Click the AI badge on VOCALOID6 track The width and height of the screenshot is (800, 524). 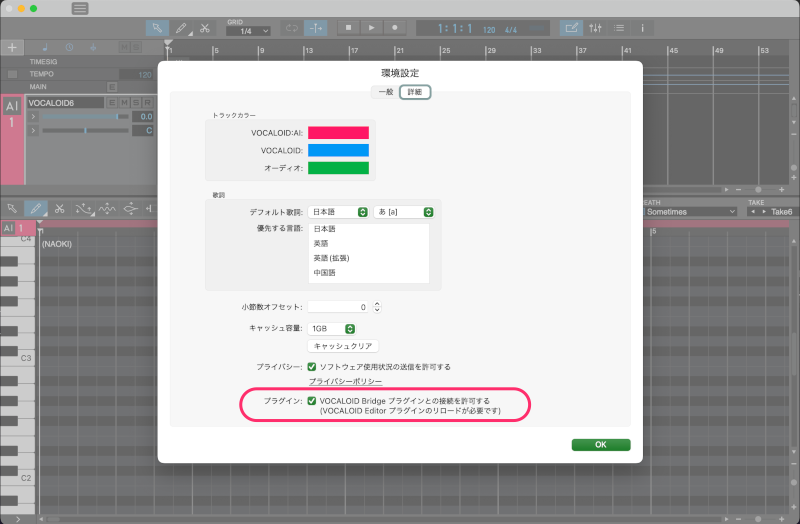12,106
